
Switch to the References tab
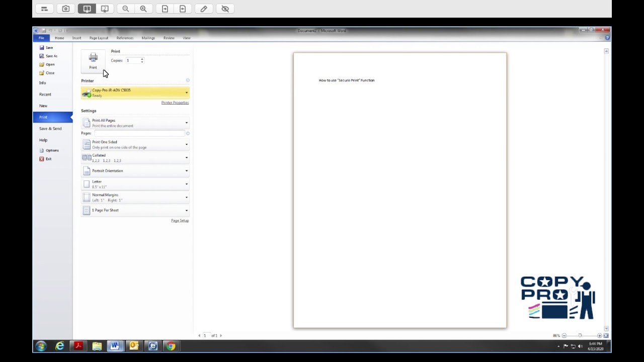pyautogui.click(x=125, y=38)
